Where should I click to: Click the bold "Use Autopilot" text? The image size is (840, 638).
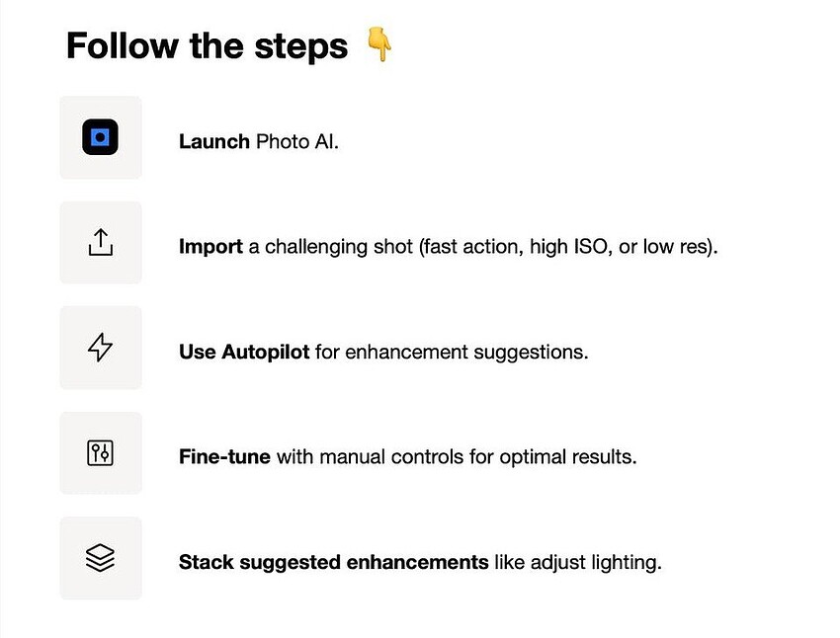(244, 352)
